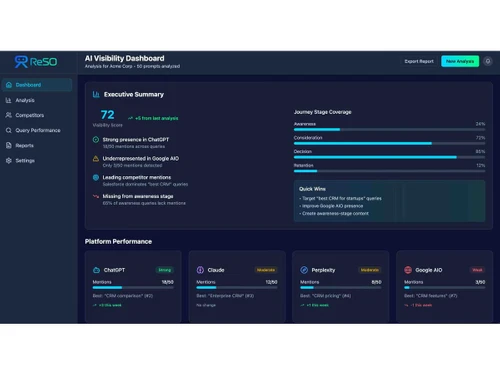Click the Competitors people icon
Image resolution: width=500 pixels, height=375 pixels.
coord(9,115)
